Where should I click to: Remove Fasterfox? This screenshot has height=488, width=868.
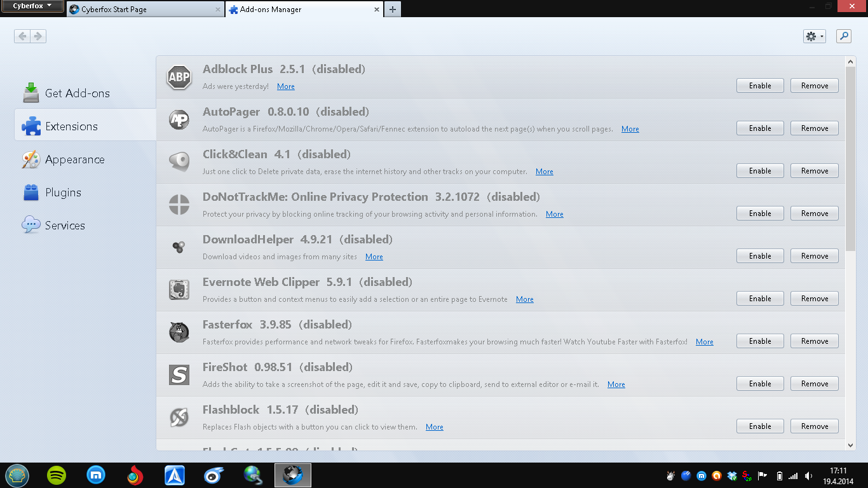[815, 341]
